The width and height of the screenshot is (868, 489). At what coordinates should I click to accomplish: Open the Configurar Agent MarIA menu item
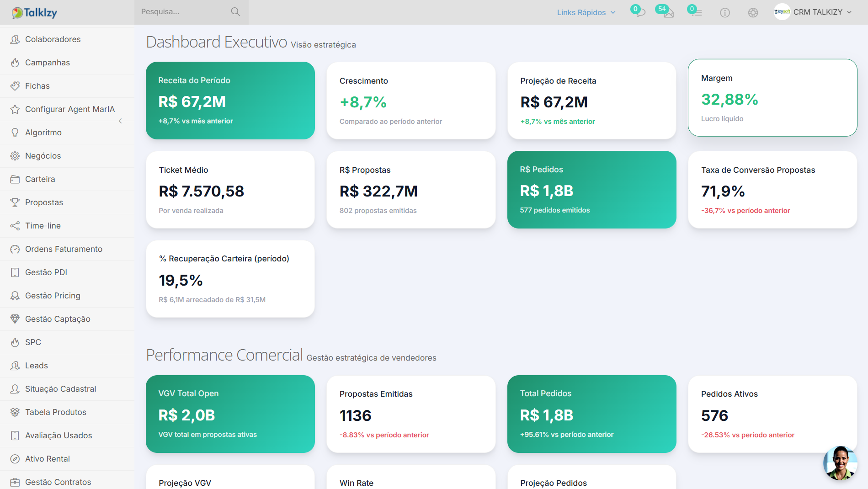(69, 109)
